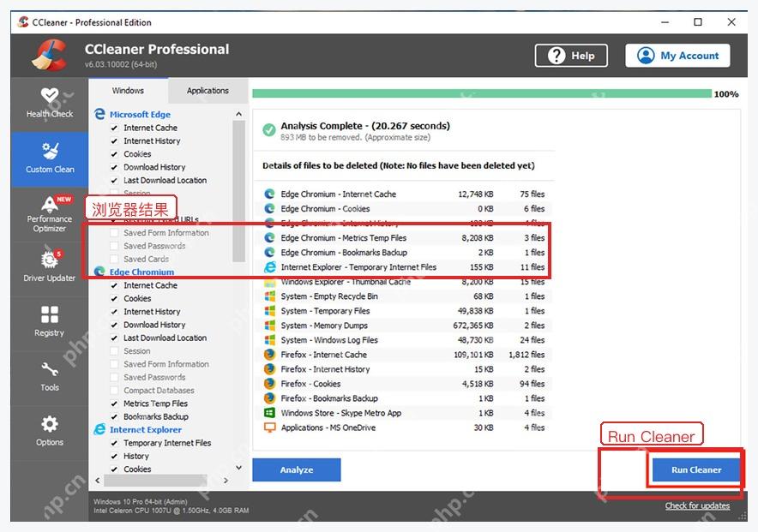Screen dimensions: 758x532
Task: Click the Microsoft Edge group icon
Action: coord(99,114)
